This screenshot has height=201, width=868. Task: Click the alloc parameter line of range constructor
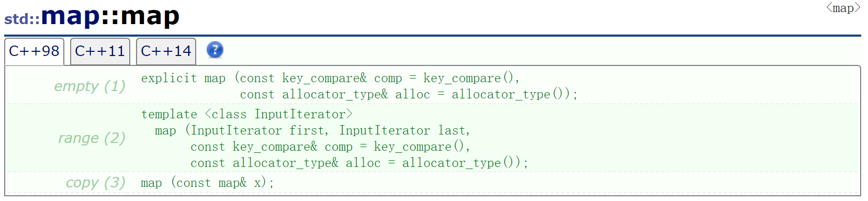[x=359, y=163]
